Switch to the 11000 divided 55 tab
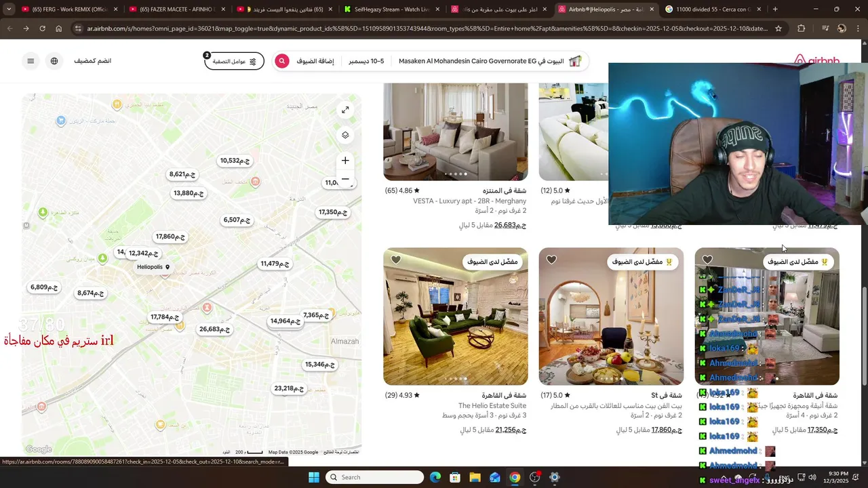868x488 pixels. point(714,9)
